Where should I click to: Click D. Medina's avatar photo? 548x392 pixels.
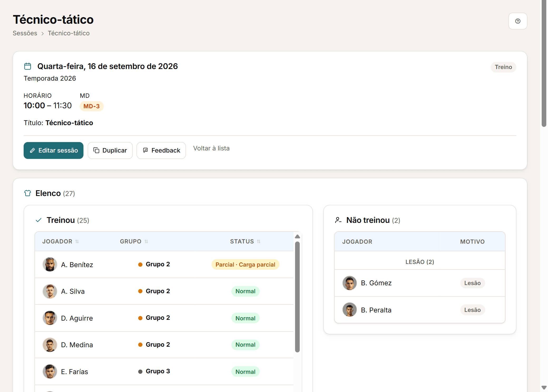[50, 345]
